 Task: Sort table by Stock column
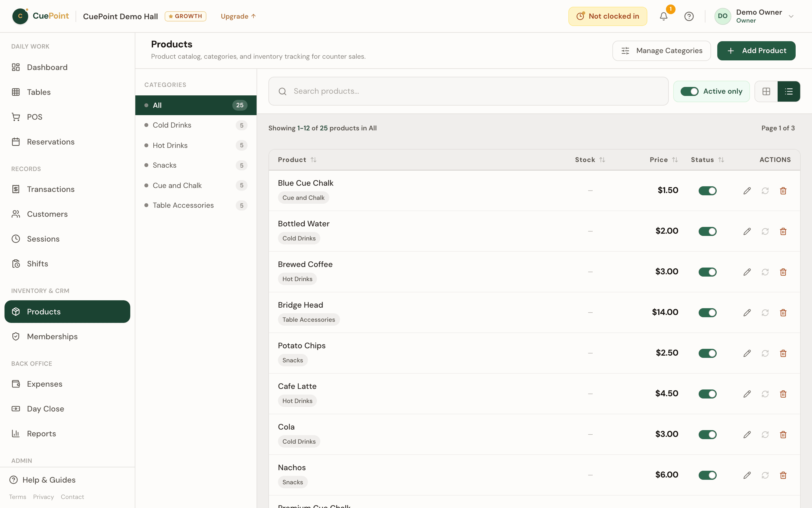(590, 160)
